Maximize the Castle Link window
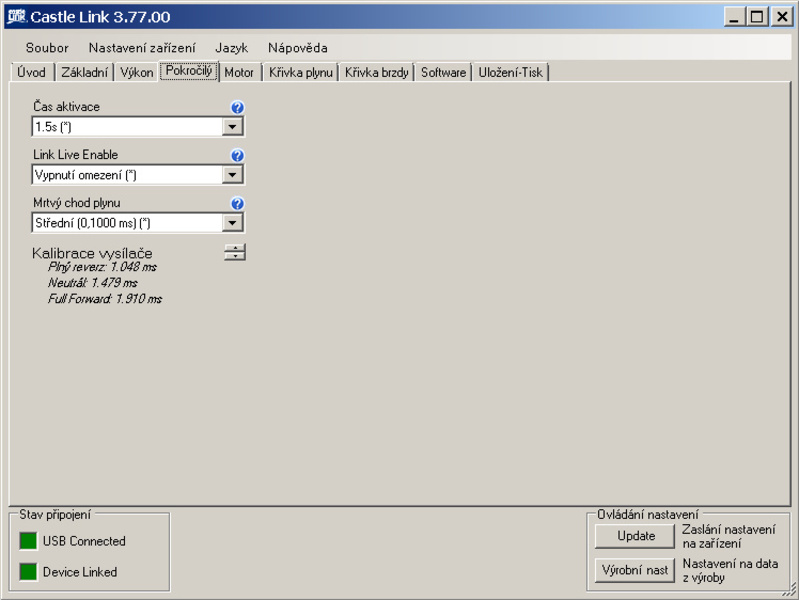This screenshot has height=600, width=799. pyautogui.click(x=757, y=17)
